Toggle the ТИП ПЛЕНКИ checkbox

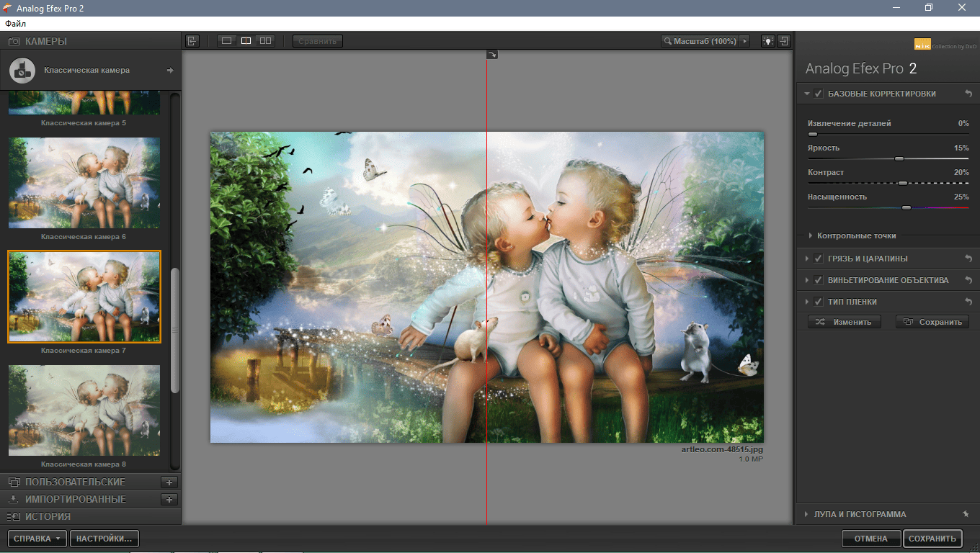[x=819, y=302]
